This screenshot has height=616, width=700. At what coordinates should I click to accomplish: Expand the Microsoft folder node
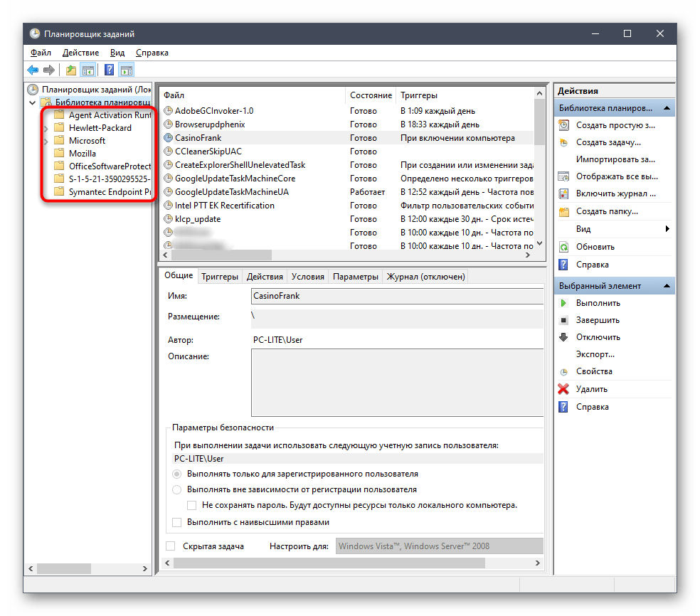46,142
